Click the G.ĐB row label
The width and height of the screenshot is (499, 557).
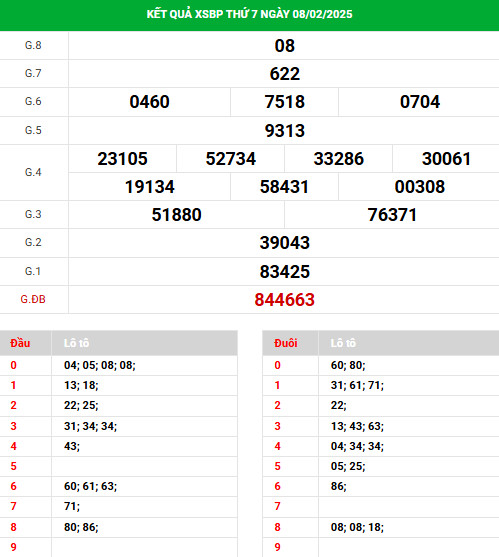click(33, 299)
